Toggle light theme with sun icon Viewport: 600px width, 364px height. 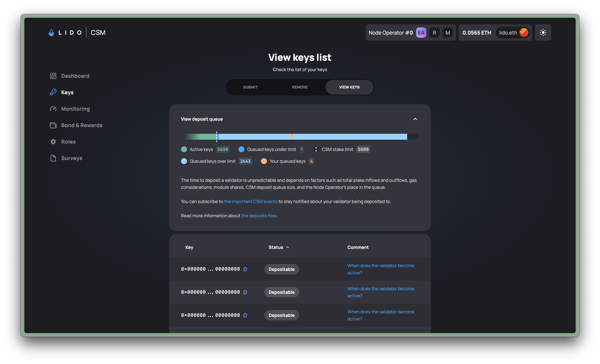[x=543, y=33]
